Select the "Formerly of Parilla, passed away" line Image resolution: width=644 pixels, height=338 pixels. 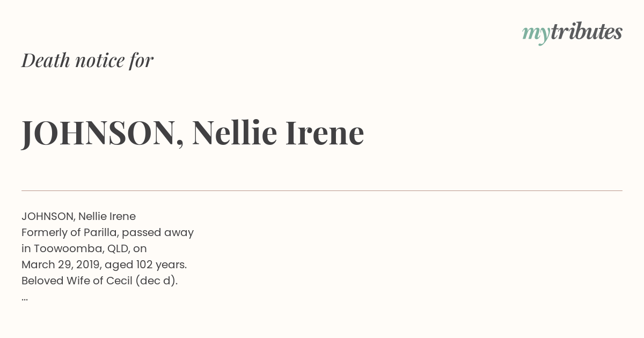pos(107,233)
